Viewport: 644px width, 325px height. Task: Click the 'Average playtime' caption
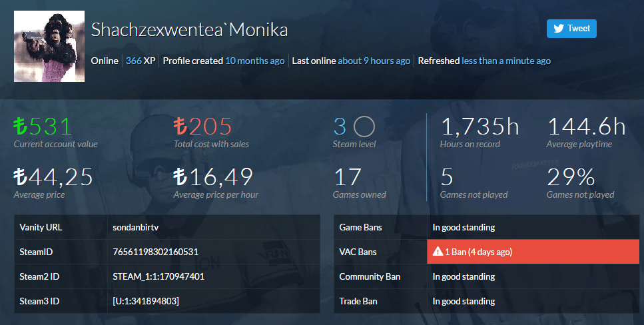point(579,145)
